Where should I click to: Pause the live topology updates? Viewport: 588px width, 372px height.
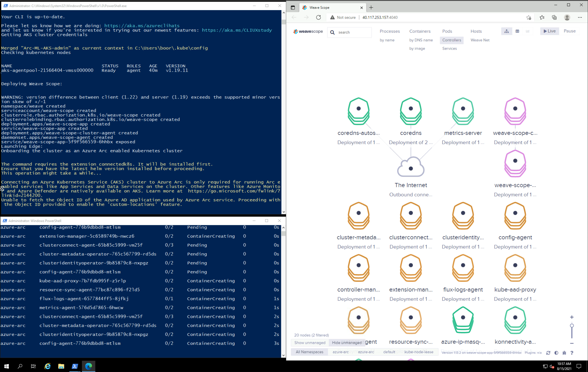tap(569, 31)
